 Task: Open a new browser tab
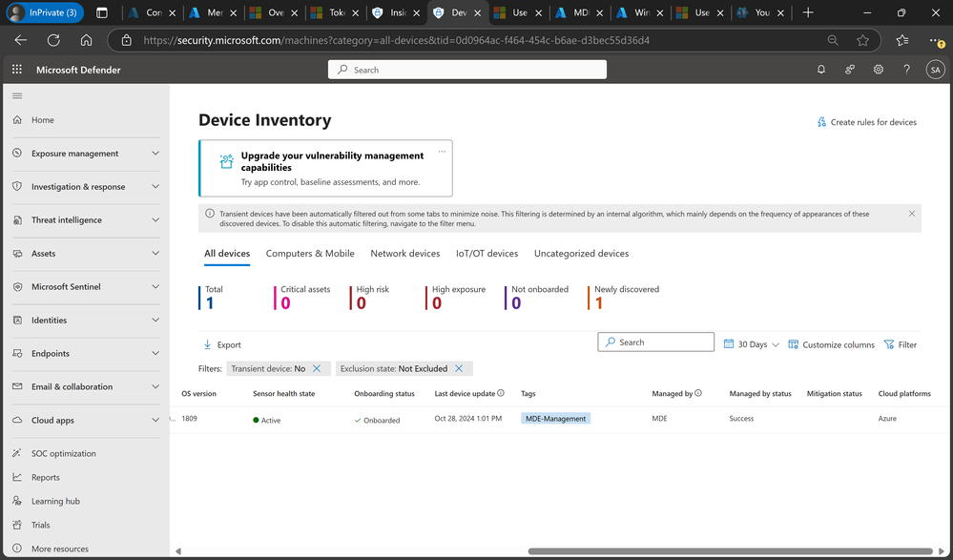[808, 12]
